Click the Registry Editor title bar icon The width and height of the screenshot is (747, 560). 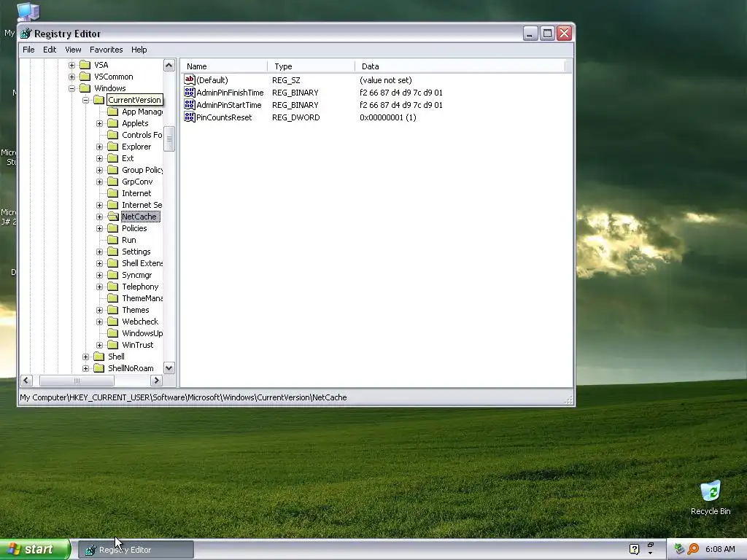(26, 34)
